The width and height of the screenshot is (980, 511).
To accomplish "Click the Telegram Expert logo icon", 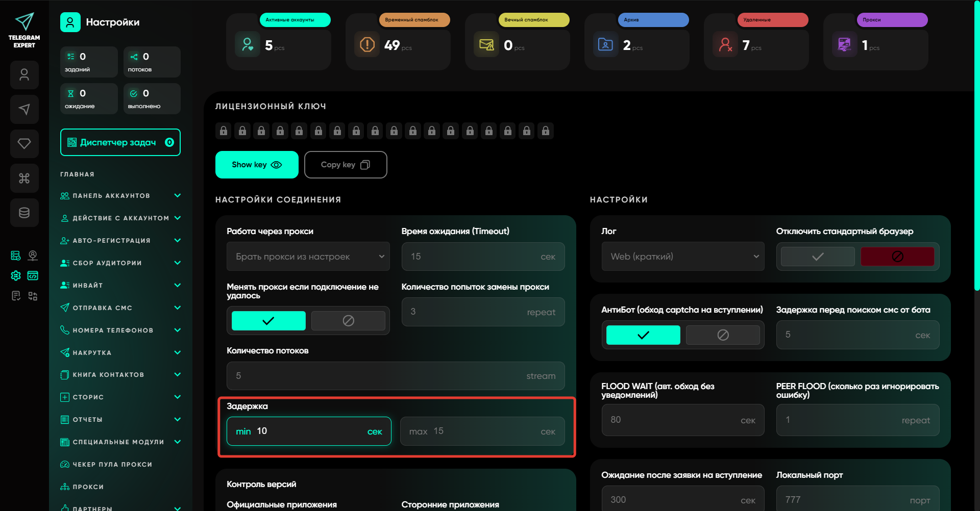I will (x=24, y=22).
